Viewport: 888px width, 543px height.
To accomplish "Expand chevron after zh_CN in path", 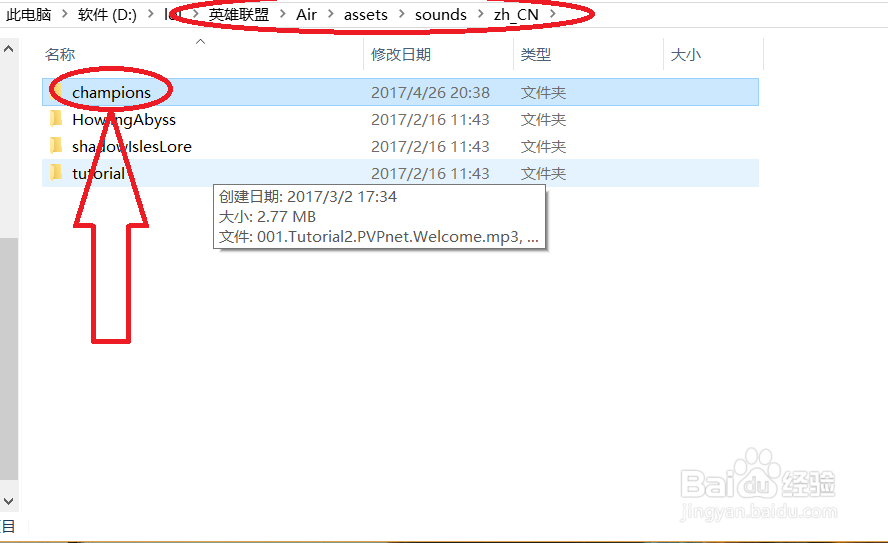I will pos(553,14).
